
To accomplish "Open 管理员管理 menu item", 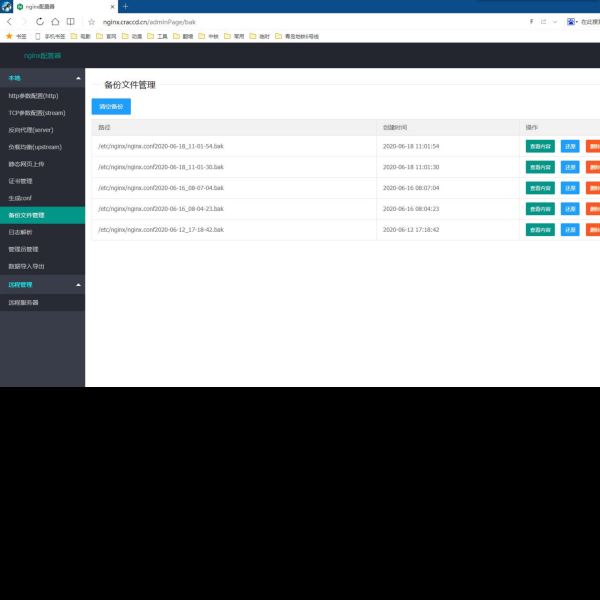I will 42,249.
